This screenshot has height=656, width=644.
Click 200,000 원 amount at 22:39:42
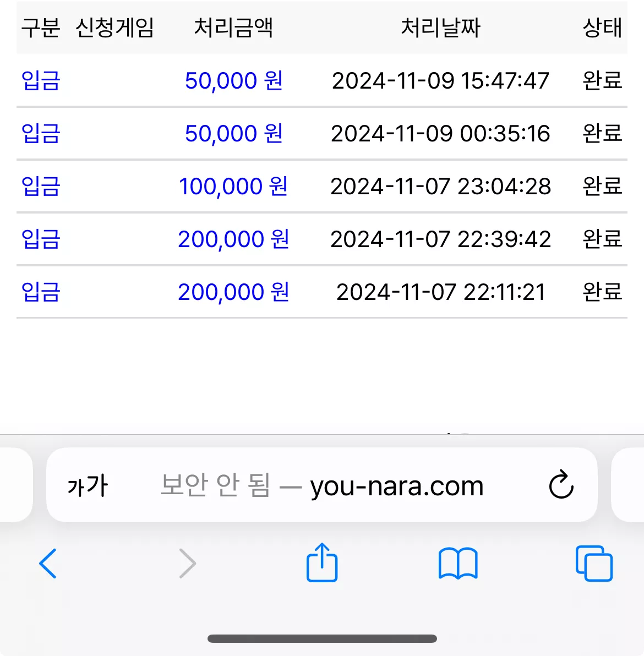[x=233, y=239]
